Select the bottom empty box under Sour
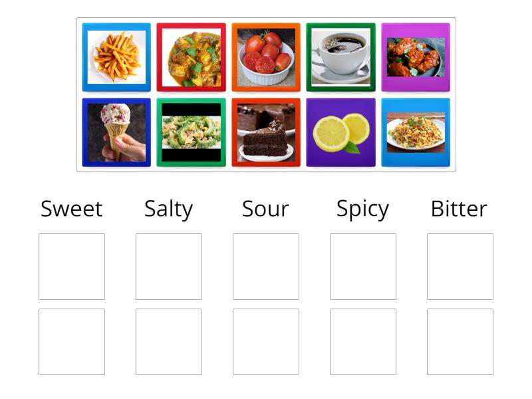The image size is (532, 399). point(265,341)
